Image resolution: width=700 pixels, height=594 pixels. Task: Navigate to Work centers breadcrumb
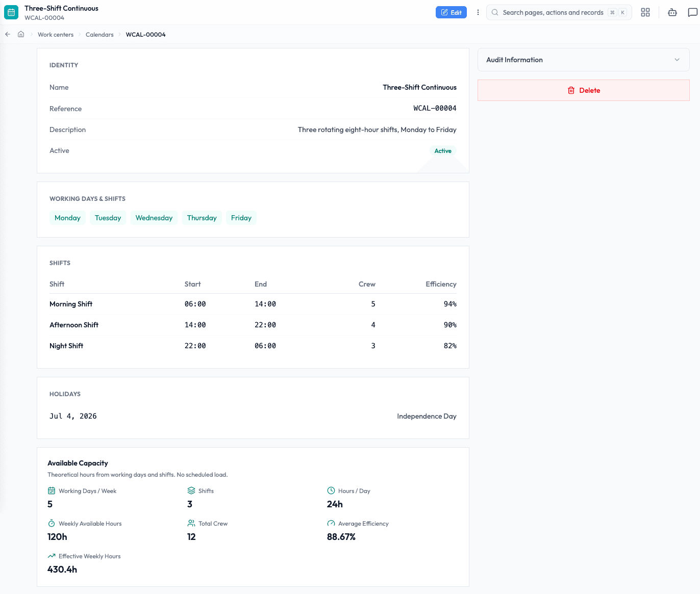pyautogui.click(x=56, y=35)
